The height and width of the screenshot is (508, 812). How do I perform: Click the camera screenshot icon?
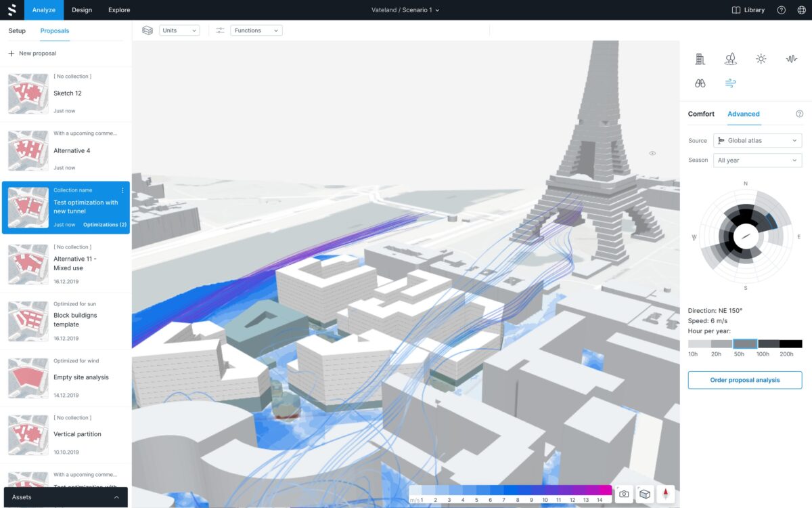624,494
